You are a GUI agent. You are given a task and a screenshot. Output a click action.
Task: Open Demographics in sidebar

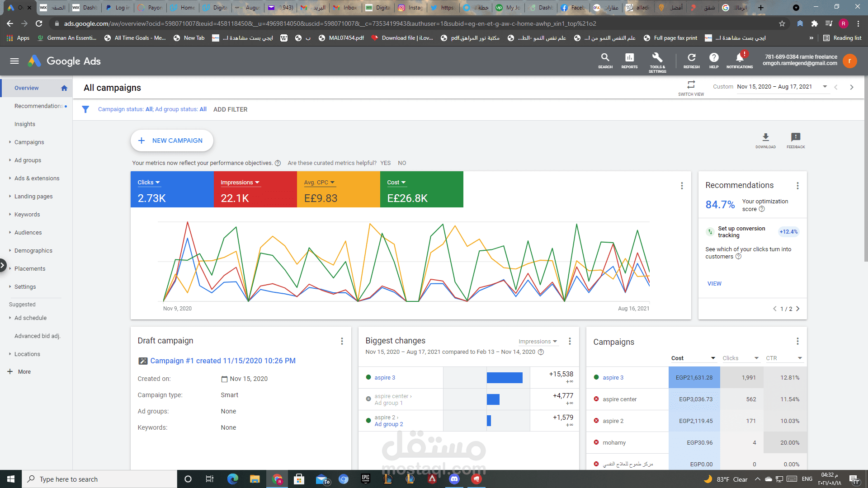33,251
